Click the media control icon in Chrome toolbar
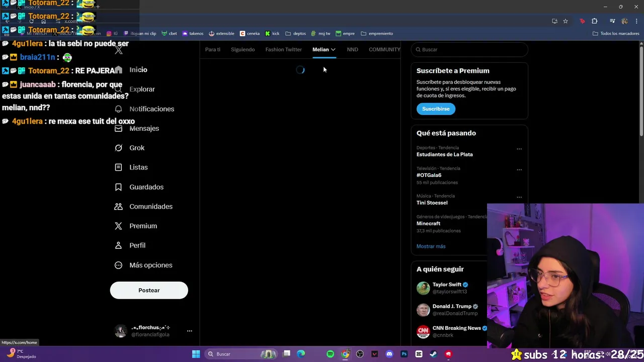 tap(612, 21)
